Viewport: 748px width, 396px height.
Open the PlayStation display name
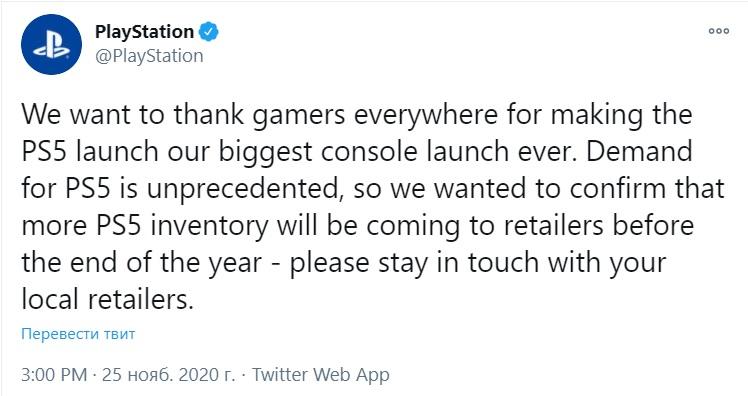[x=145, y=32]
